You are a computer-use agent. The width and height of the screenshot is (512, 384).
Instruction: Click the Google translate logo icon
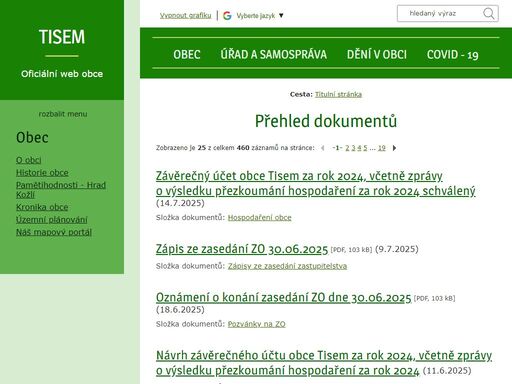pos(227,15)
